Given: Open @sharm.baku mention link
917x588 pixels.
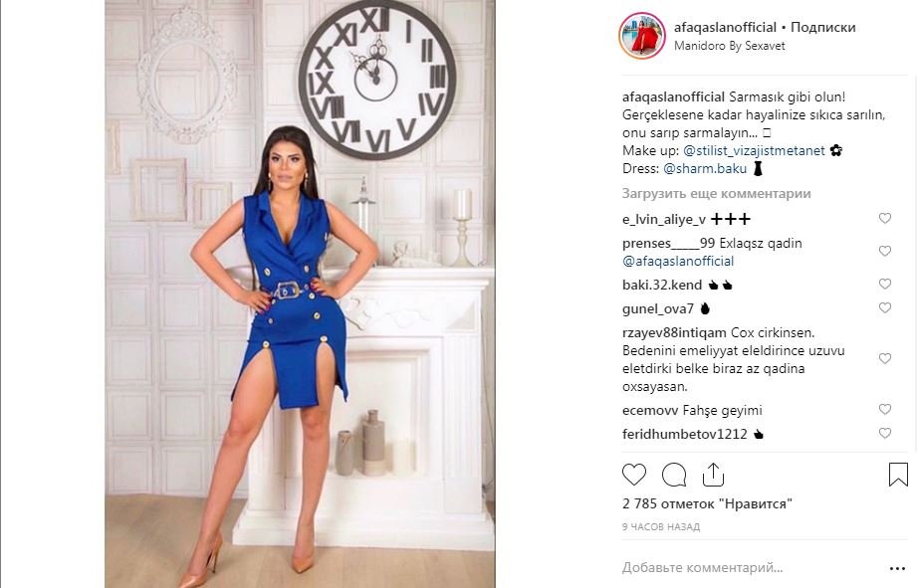Looking at the screenshot, I should 705,169.
